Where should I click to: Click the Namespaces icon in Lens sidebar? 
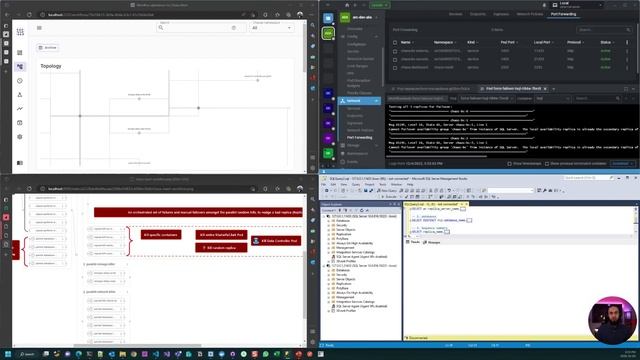[x=342, y=153]
